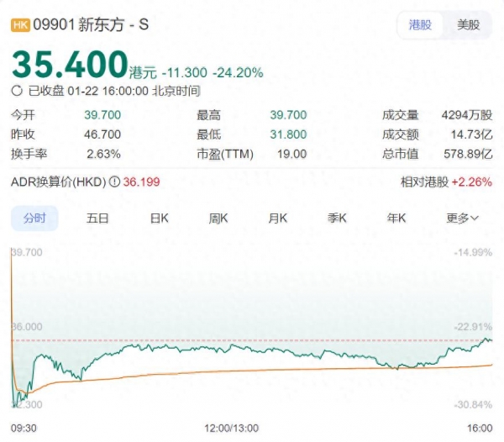Select the 日K chart tab
The height and width of the screenshot is (442, 504).
pyautogui.click(x=160, y=218)
